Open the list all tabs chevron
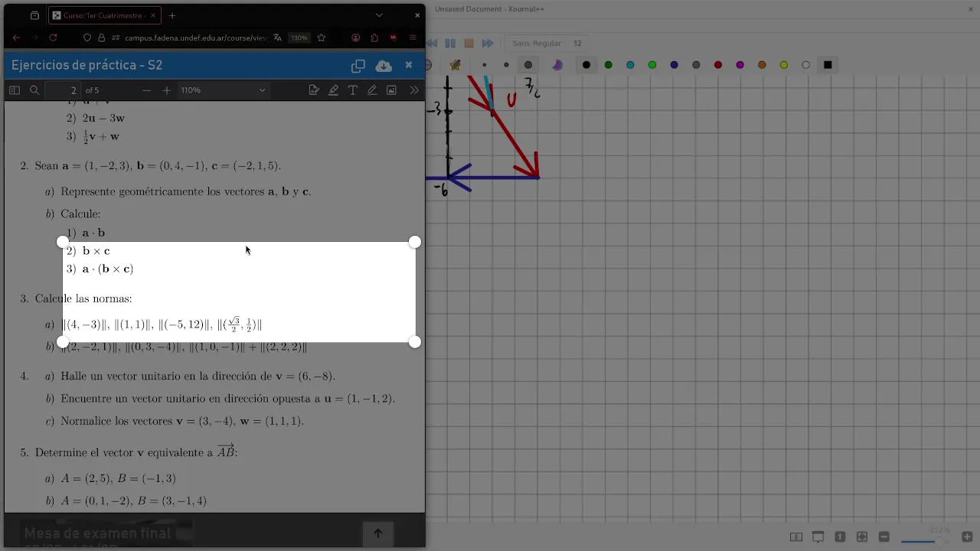The height and width of the screenshot is (551, 980). pyautogui.click(x=379, y=15)
